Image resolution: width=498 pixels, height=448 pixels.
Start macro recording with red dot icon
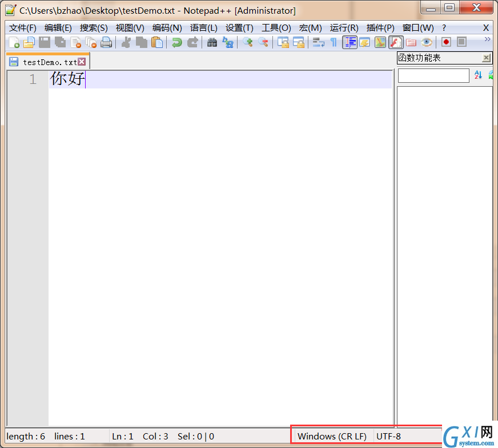[x=446, y=42]
